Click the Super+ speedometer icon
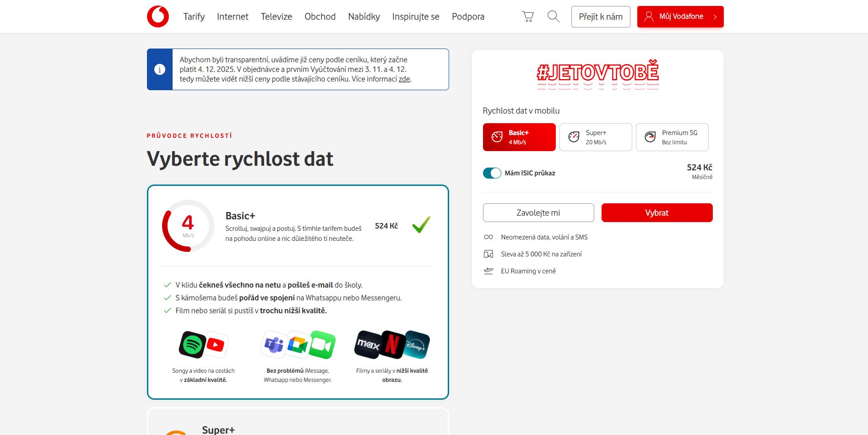The image size is (868, 435). (574, 137)
